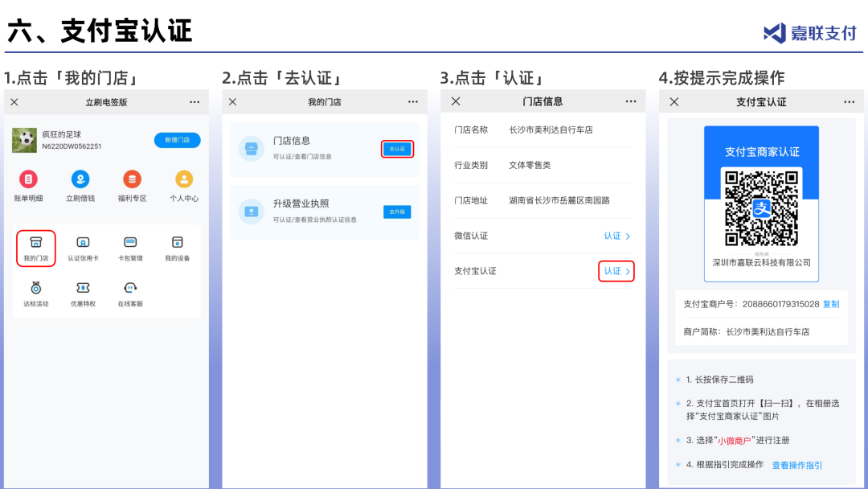Select 长沙市美利达自行车店 store name text
Screen dimensions: 868x489
click(551, 129)
